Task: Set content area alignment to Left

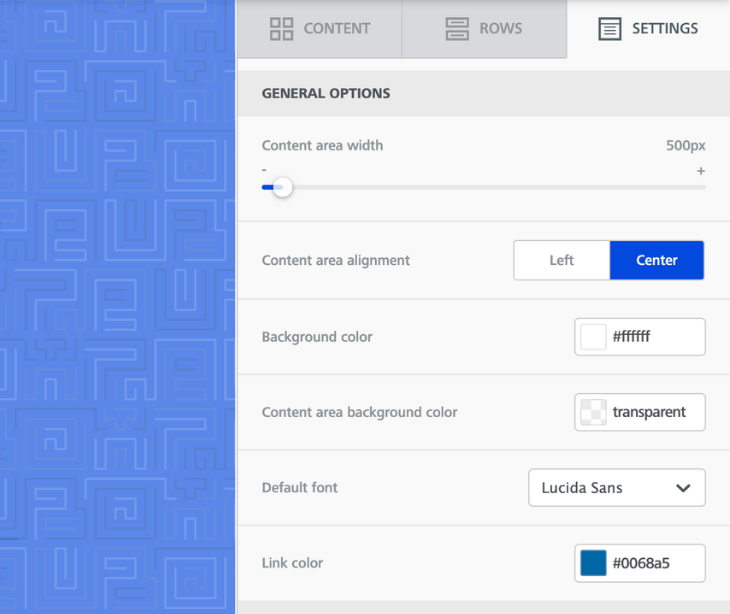Action: pyautogui.click(x=561, y=260)
